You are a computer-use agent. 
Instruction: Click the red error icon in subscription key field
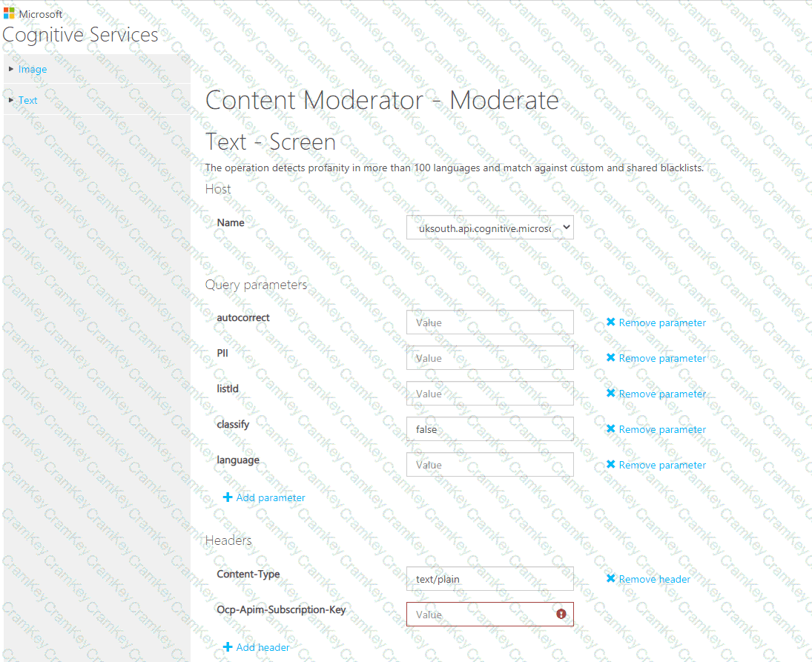561,614
